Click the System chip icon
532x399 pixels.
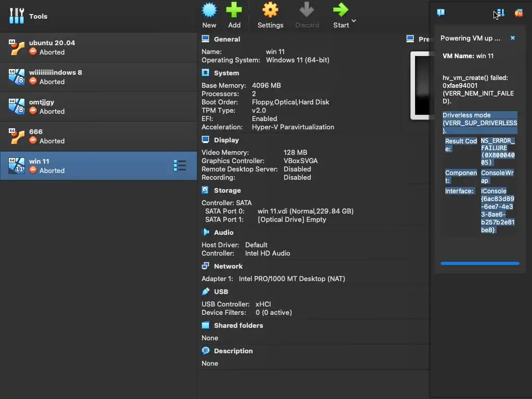tap(205, 73)
